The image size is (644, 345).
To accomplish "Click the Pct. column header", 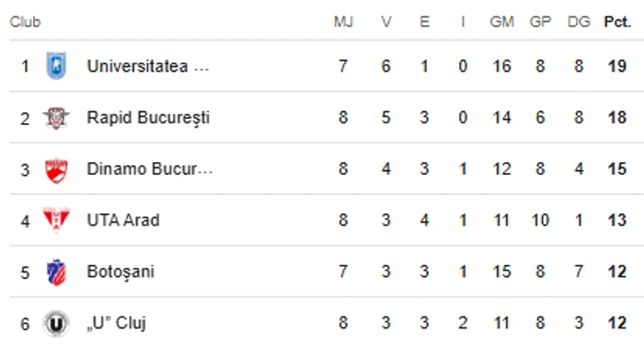I will [617, 22].
